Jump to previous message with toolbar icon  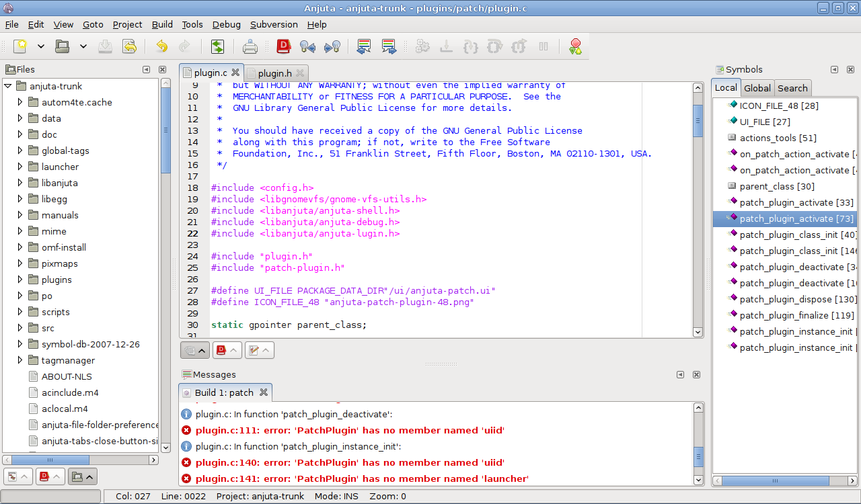pyautogui.click(x=364, y=46)
